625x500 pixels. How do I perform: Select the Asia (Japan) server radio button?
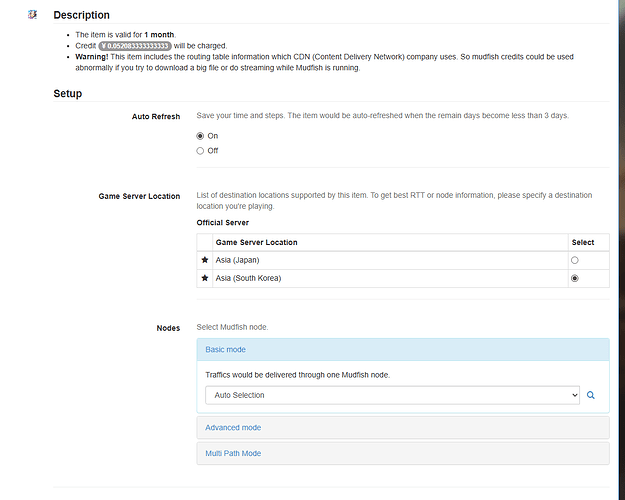574,260
